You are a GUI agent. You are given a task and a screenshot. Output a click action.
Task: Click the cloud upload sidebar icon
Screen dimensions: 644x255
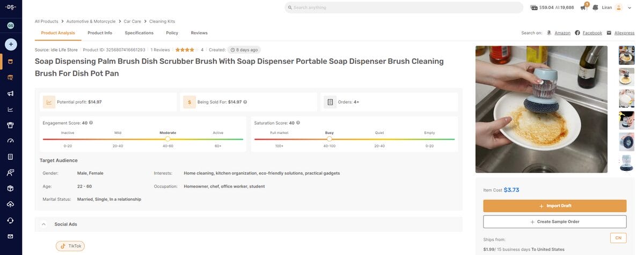click(x=11, y=204)
